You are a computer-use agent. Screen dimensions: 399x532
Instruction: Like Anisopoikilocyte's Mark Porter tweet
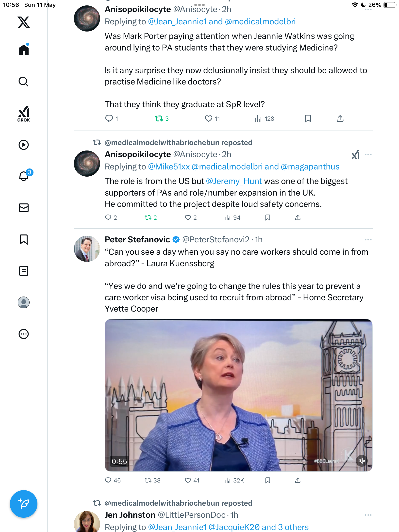click(x=209, y=119)
